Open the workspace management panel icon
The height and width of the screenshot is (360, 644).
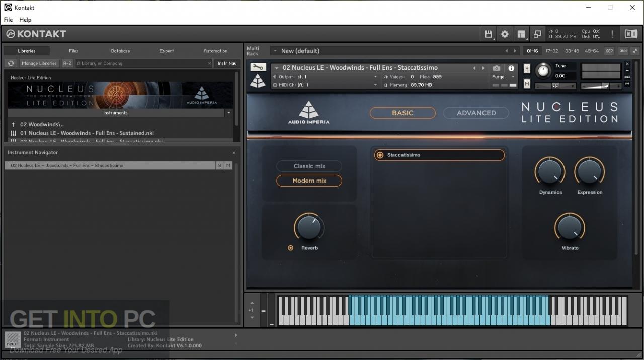(521, 34)
